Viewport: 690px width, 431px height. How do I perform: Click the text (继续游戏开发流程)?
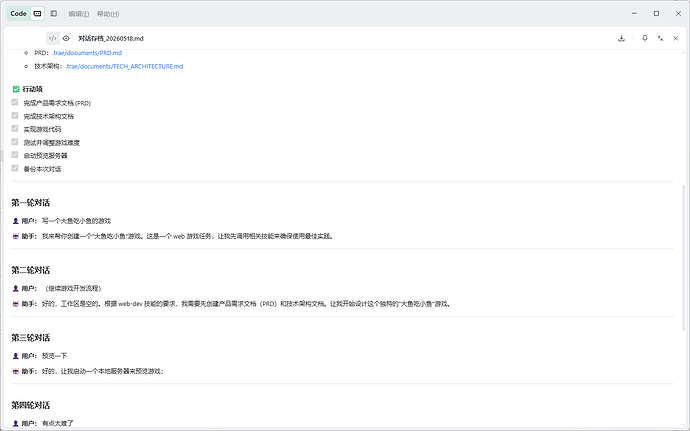73,288
